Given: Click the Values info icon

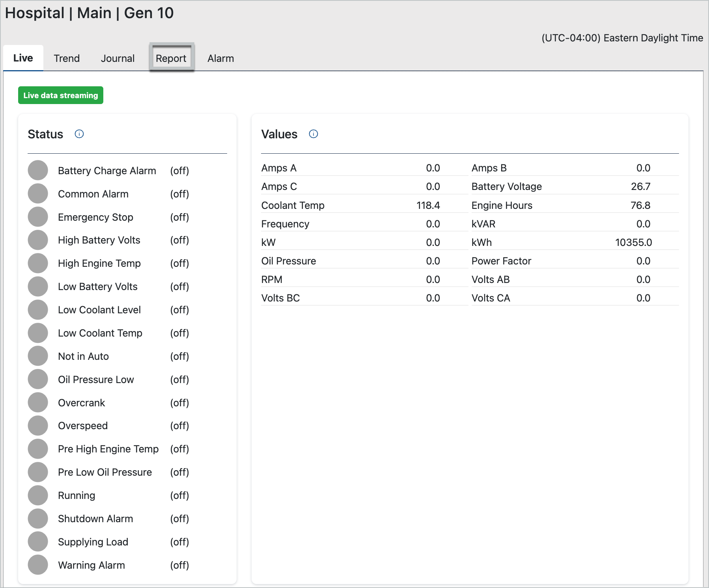Looking at the screenshot, I should click(x=313, y=134).
